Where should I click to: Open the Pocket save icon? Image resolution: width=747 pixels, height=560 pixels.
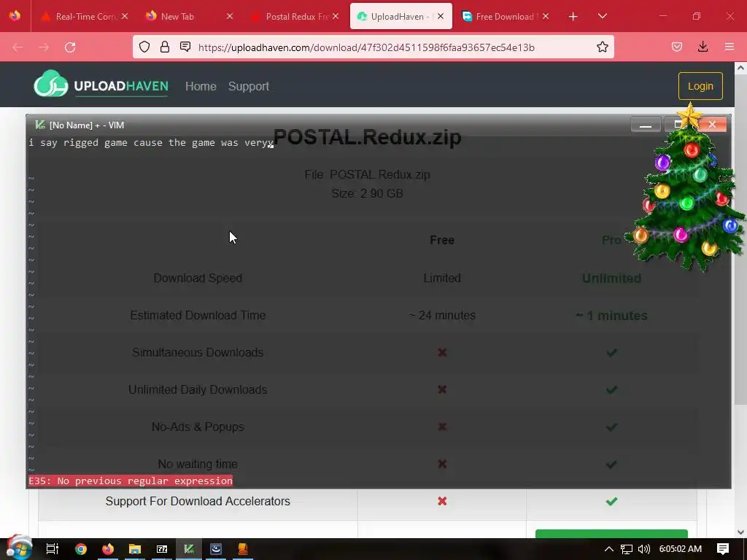pos(676,47)
